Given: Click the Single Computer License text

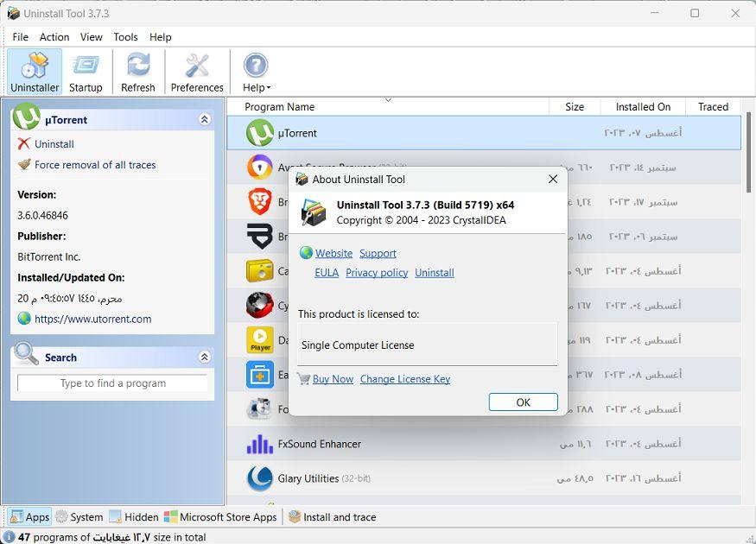Looking at the screenshot, I should tap(358, 345).
